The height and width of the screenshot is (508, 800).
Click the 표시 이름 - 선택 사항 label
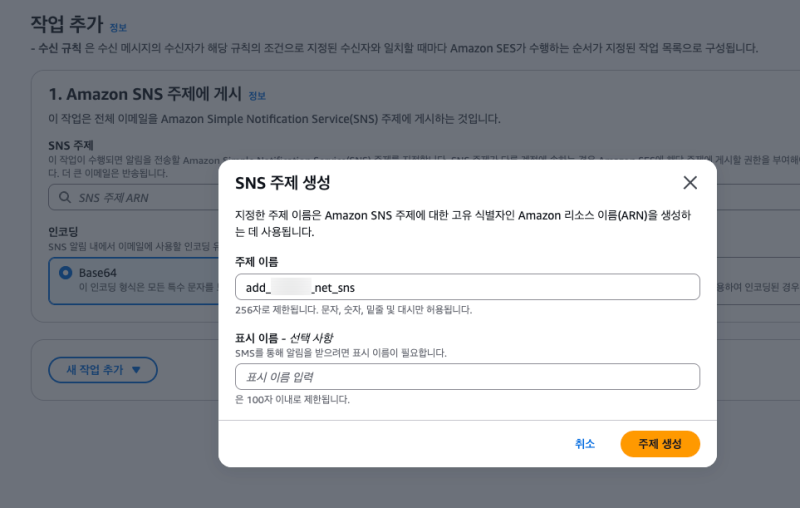click(283, 338)
